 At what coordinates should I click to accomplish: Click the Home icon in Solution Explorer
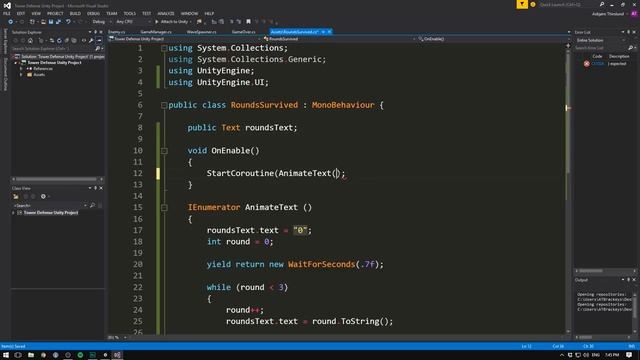[x=30, y=40]
